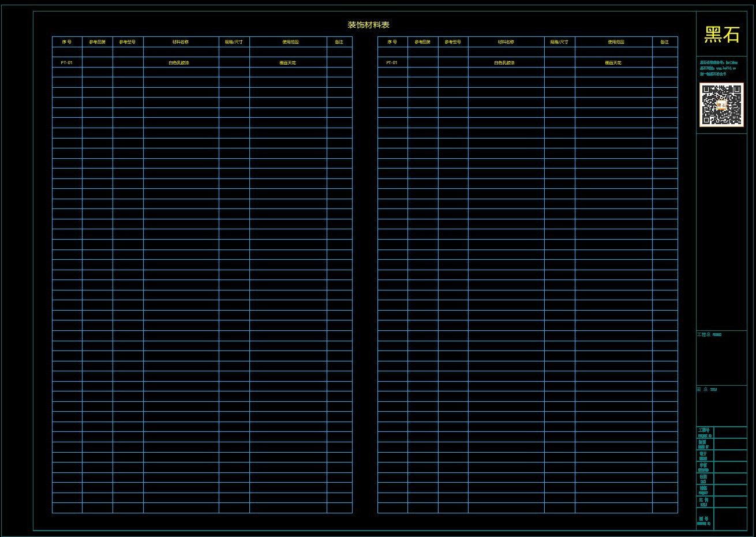Click 图名 label in title block
Viewport: 756px width, 537px height.
tap(702, 389)
